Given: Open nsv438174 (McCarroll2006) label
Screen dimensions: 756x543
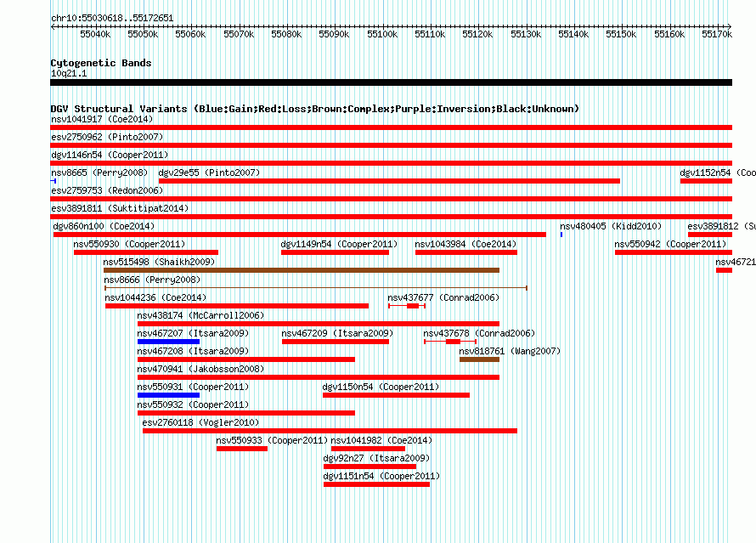Looking at the screenshot, I should click(x=200, y=315).
